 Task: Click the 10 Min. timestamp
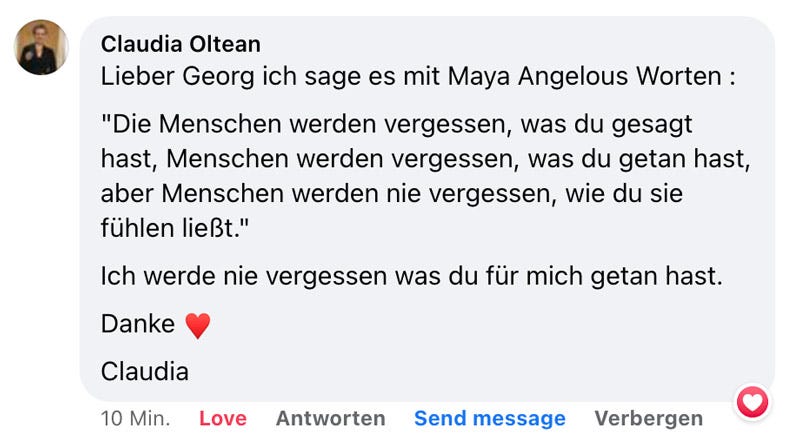pyautogui.click(x=135, y=418)
